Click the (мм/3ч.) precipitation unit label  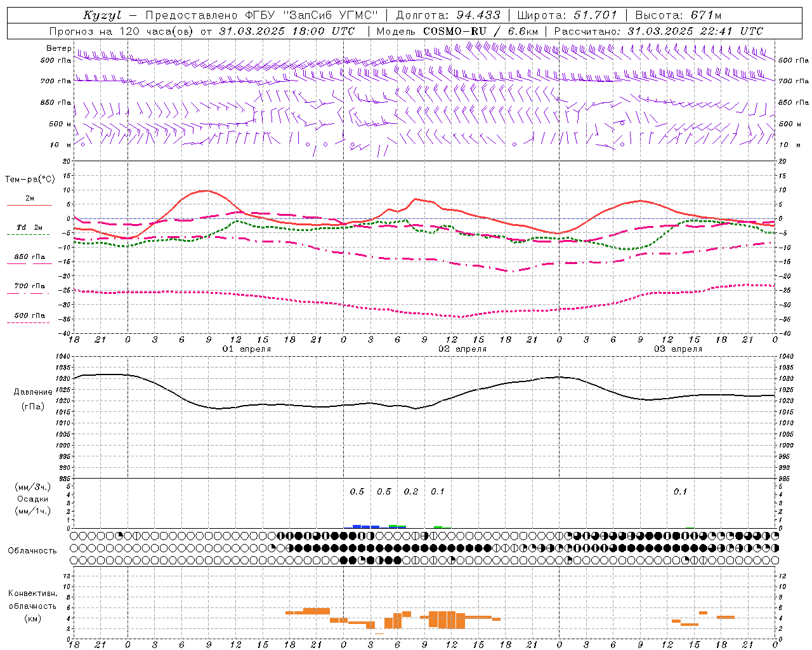click(33, 487)
